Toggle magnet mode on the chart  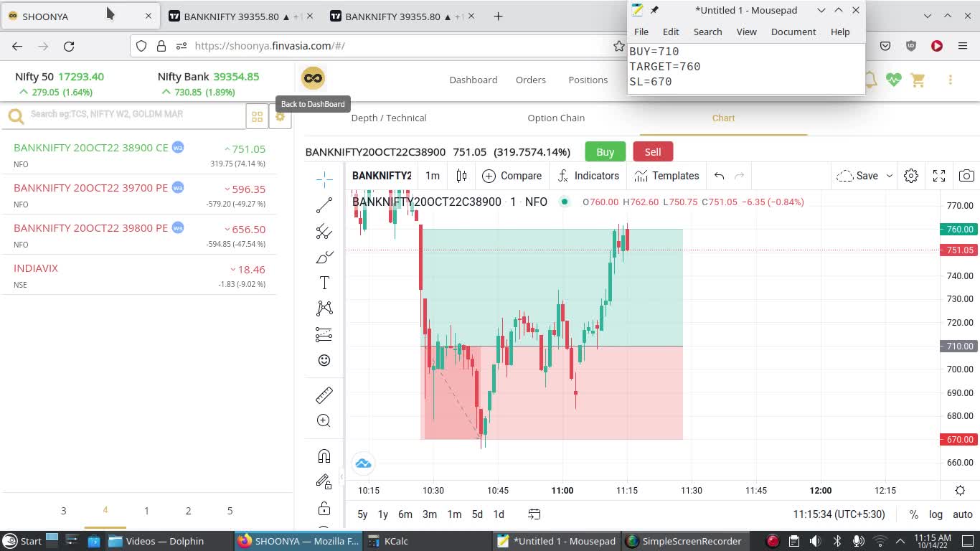pyautogui.click(x=324, y=456)
